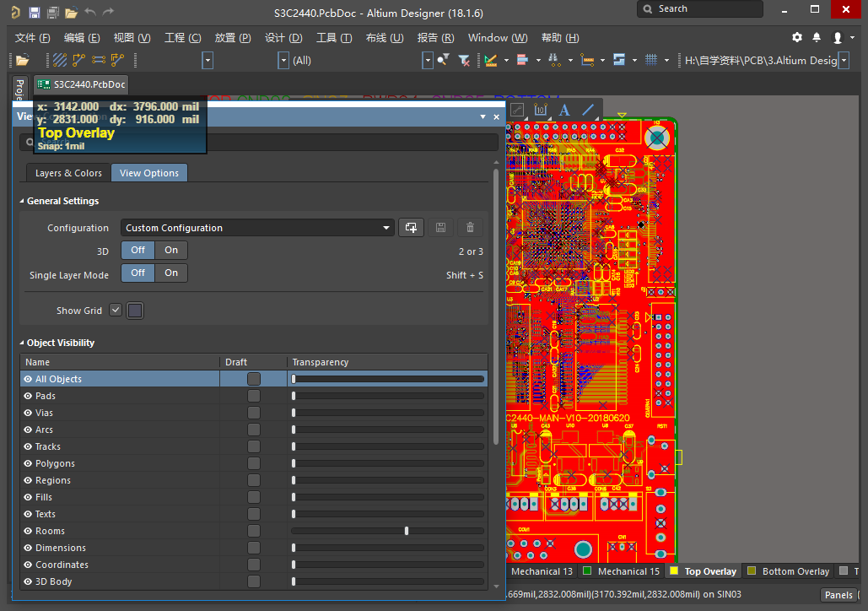Screen dimensions: 868x611
Task: Set 3D mode to Off
Action: [137, 251]
